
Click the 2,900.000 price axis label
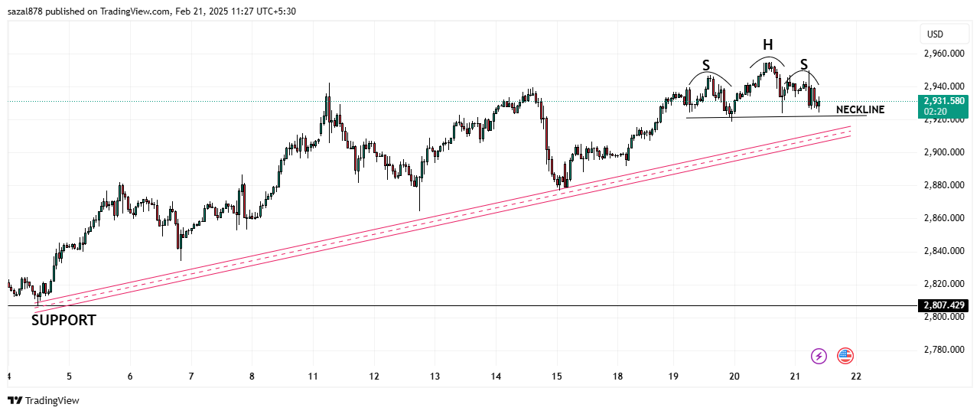(x=944, y=153)
